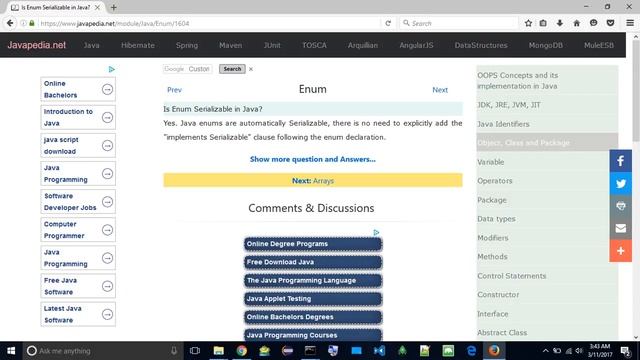The width and height of the screenshot is (640, 360).
Task: Open the Windows Start menu
Action: [11, 351]
